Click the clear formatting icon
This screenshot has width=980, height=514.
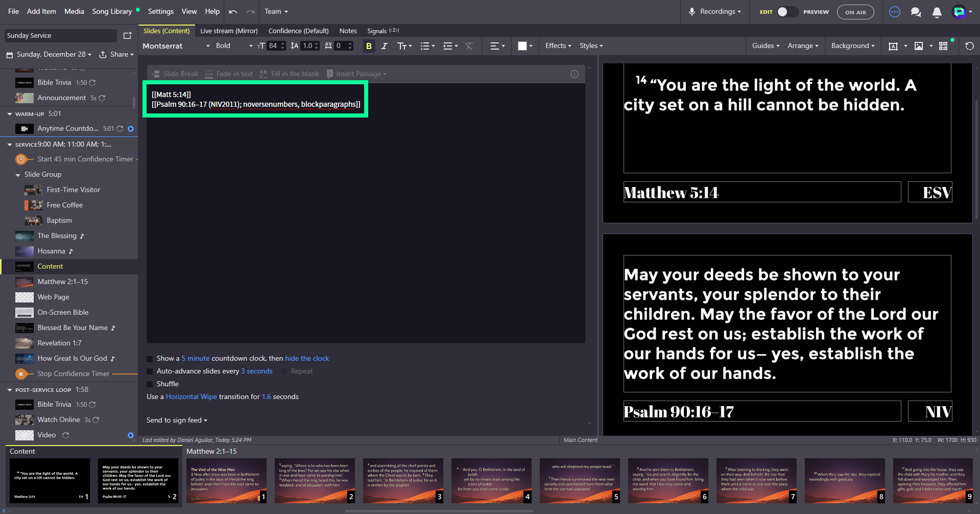tap(469, 46)
